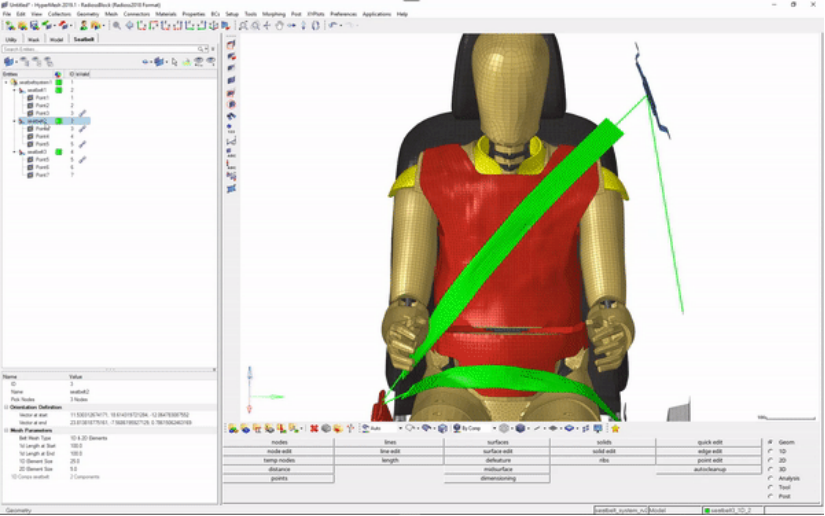Click the yellow star favorites icon
The height and width of the screenshot is (516, 825).
pyautogui.click(x=615, y=428)
